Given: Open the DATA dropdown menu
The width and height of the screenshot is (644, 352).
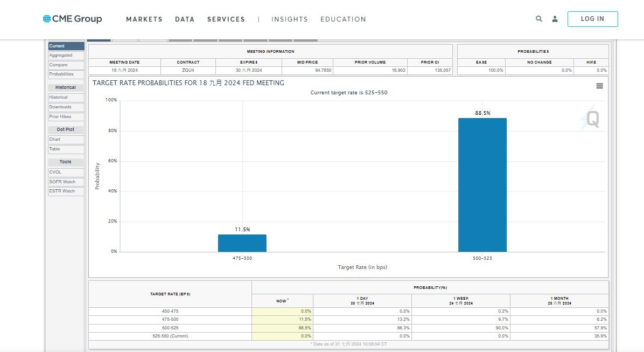Looking at the screenshot, I should coord(185,19).
